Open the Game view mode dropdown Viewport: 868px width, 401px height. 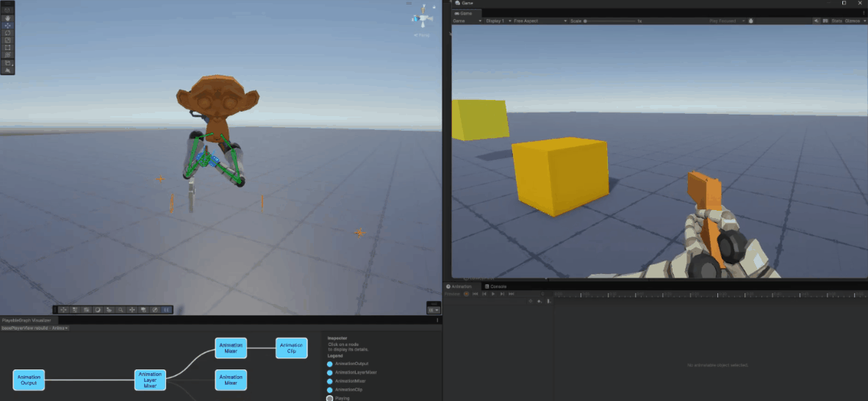pos(467,21)
